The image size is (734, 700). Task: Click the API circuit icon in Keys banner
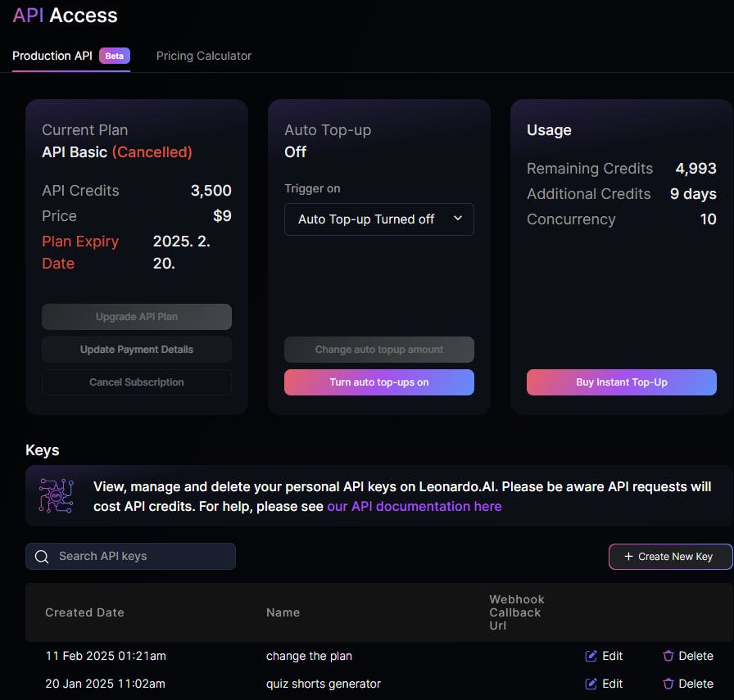point(57,496)
